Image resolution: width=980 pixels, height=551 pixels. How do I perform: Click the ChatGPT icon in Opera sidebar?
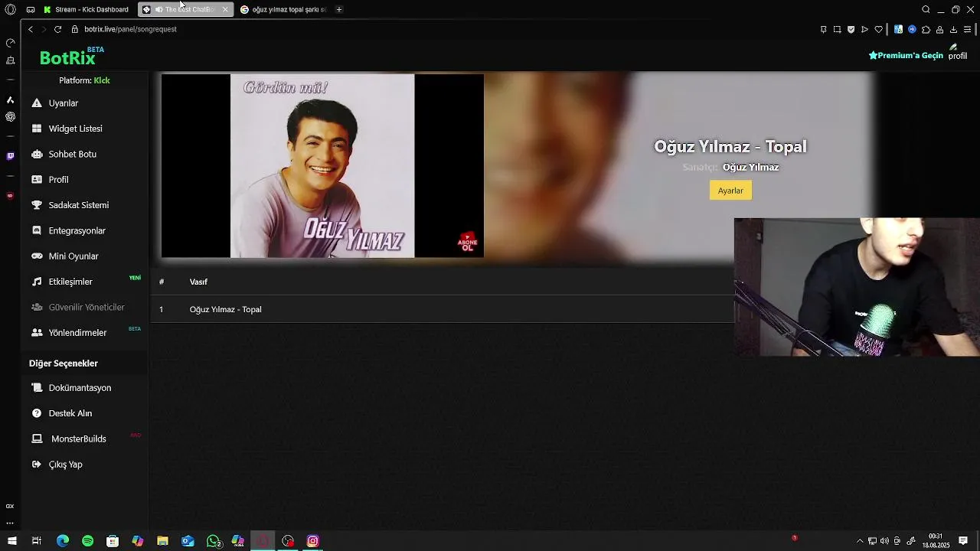(10, 116)
